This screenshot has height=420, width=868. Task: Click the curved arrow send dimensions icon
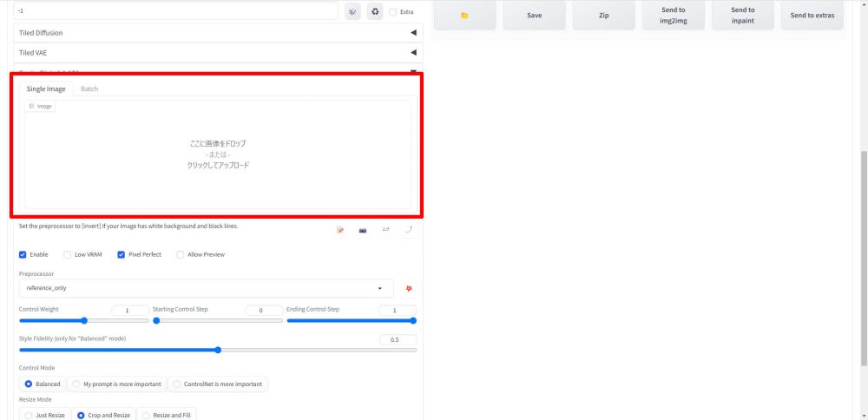coord(408,230)
